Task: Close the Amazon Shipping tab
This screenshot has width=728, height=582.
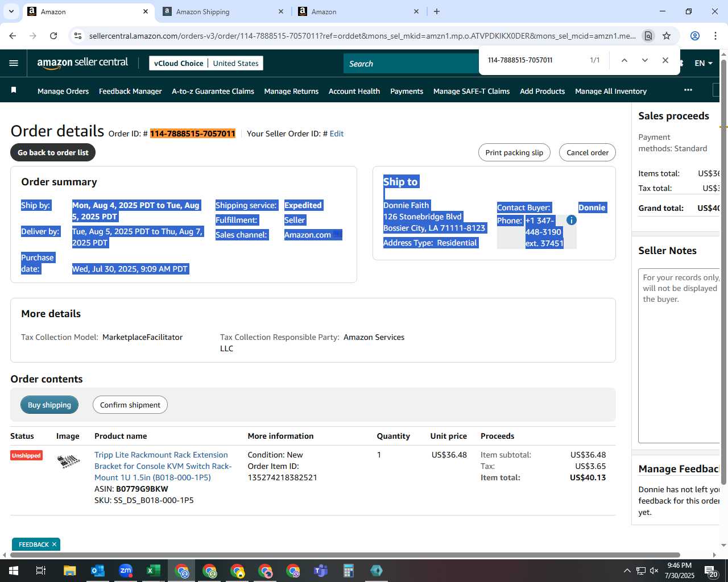Action: point(281,11)
